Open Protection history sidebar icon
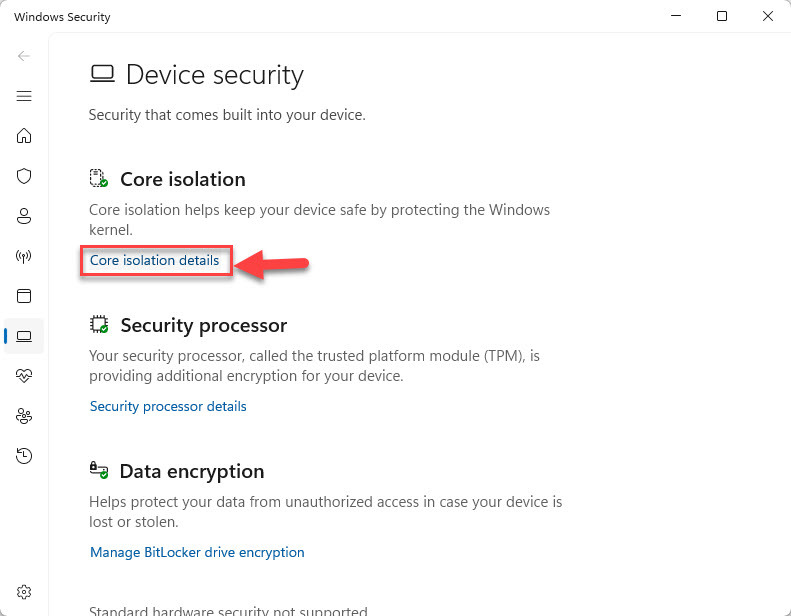The image size is (791, 616). pyautogui.click(x=24, y=456)
